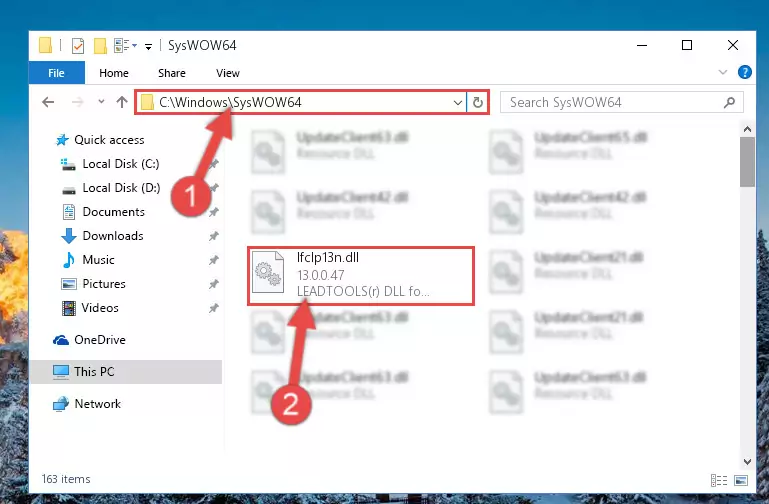This screenshot has width=769, height=504.
Task: Open Videos in the sidebar
Action: tap(100, 308)
